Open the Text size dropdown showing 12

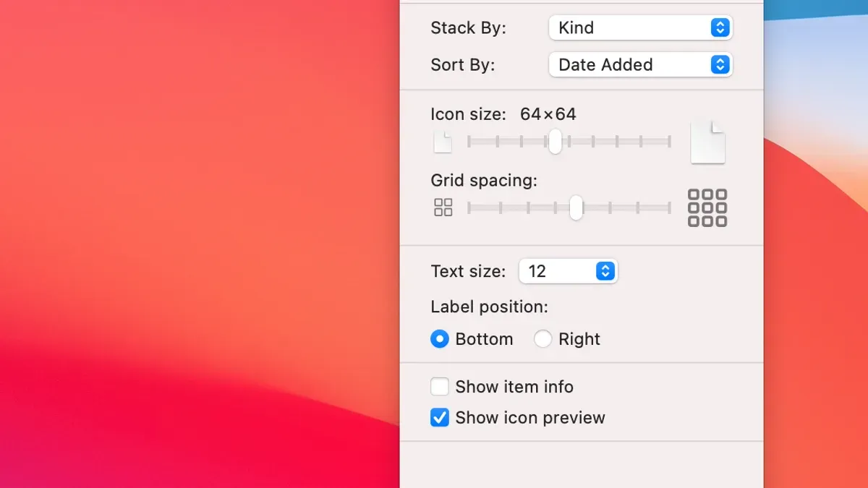tap(568, 271)
